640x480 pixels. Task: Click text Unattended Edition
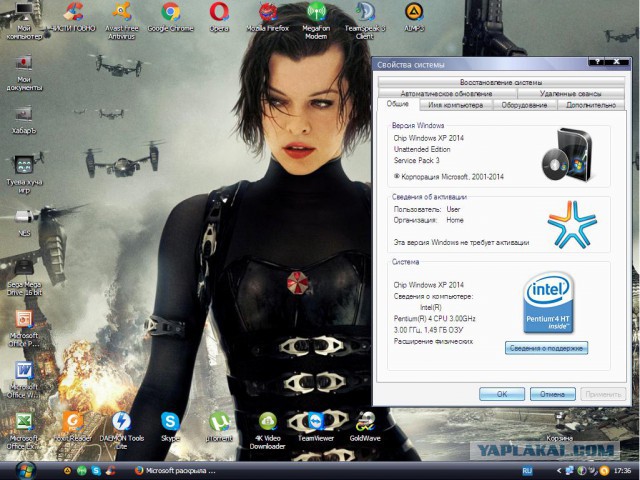[422, 149]
